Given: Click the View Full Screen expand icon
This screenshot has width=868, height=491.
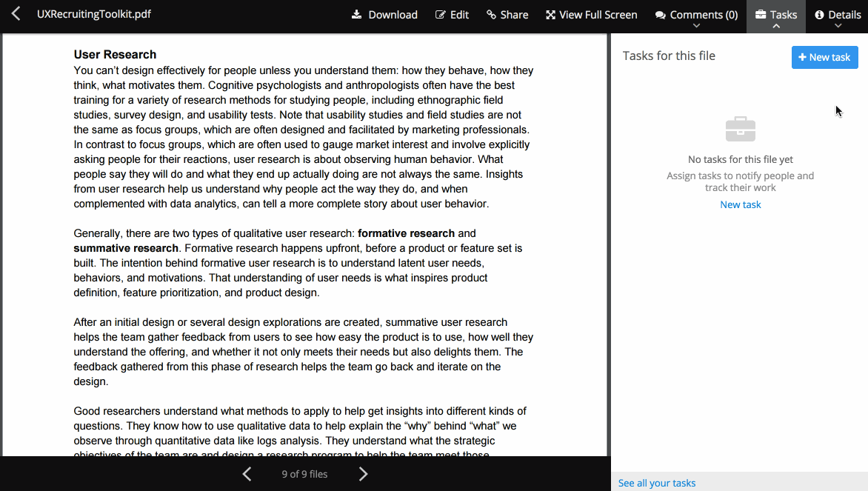Looking at the screenshot, I should click(x=550, y=15).
